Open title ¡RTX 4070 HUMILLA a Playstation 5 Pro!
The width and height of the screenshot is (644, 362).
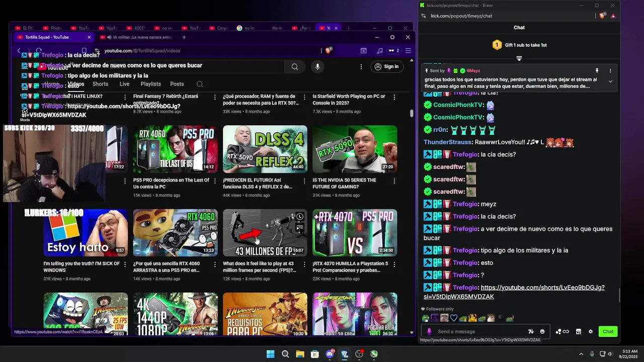(x=350, y=266)
